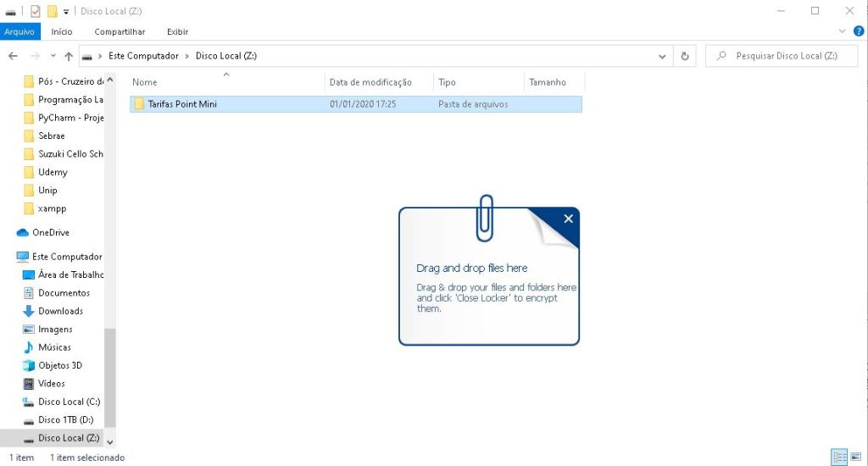The height and width of the screenshot is (466, 868).
Task: Close the drag and drop locker popup
Action: pos(568,219)
